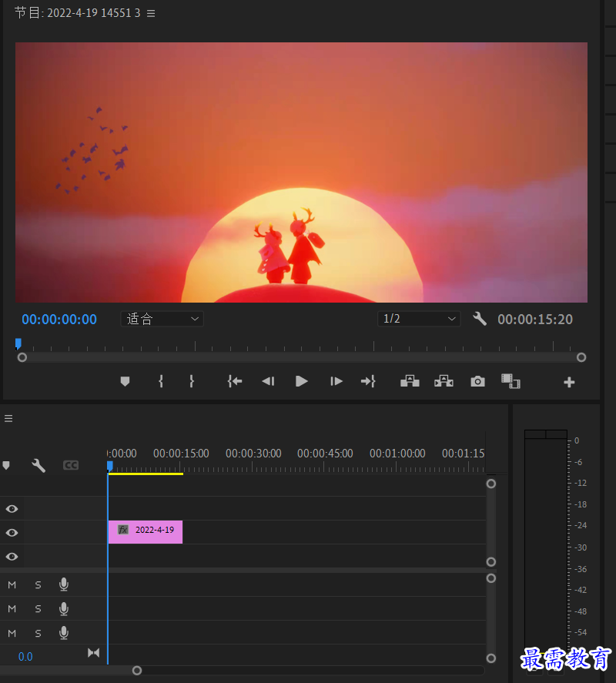Click the left handle of Program monitor zoom bar
This screenshot has width=616, height=683.
(22, 357)
